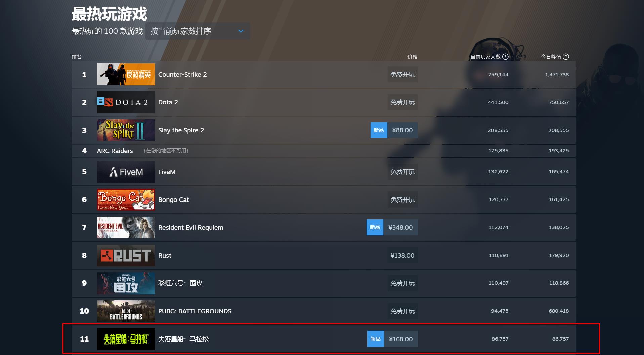The height and width of the screenshot is (355, 644).
Task: Click the PUBG: BATTLEGROUNDS cover image
Action: coord(126,311)
